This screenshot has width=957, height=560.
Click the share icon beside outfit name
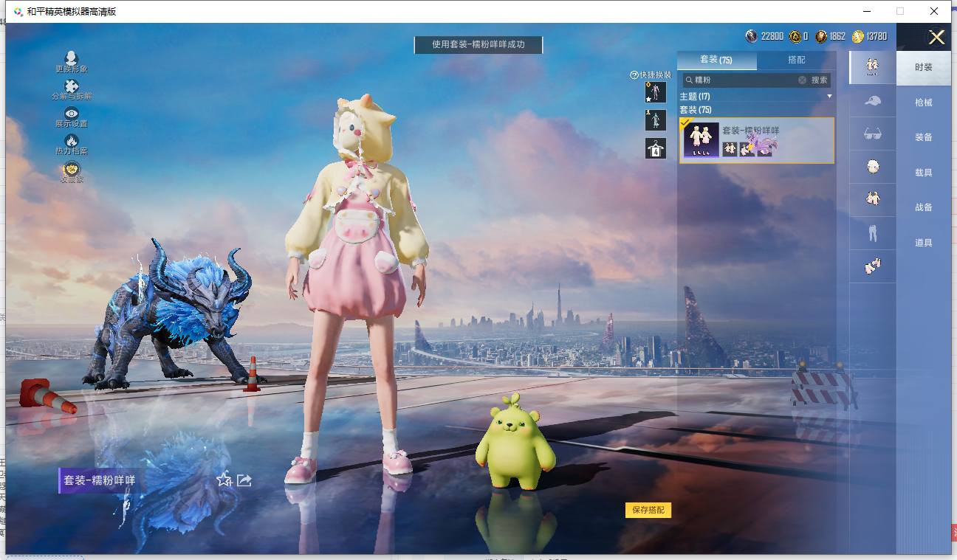coord(244,480)
